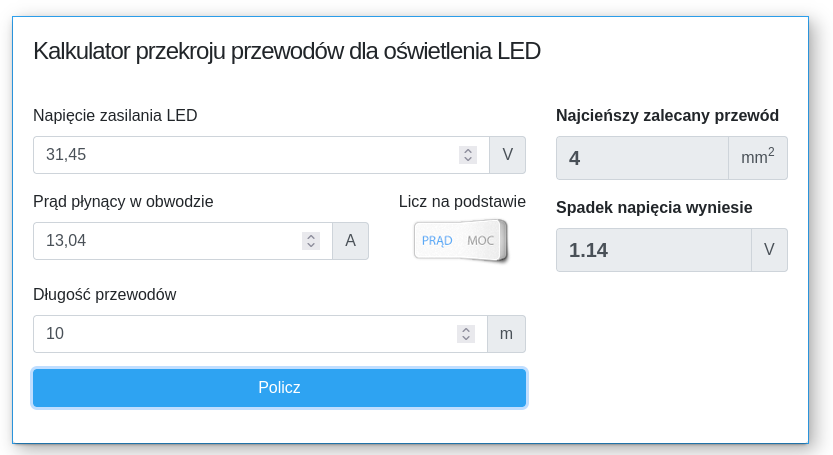Image resolution: width=833 pixels, height=455 pixels.
Task: Increase the current value with stepper up arrow
Action: click(x=311, y=237)
